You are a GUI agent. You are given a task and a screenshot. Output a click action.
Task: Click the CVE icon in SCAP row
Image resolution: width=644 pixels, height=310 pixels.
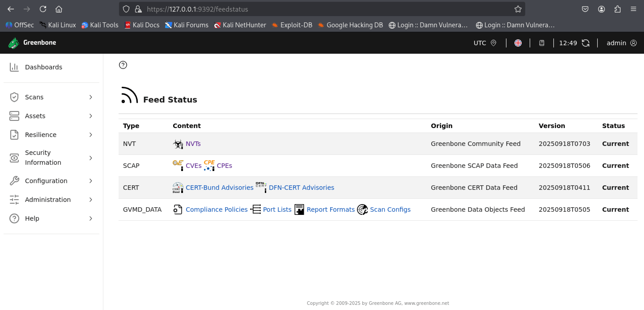178,165
